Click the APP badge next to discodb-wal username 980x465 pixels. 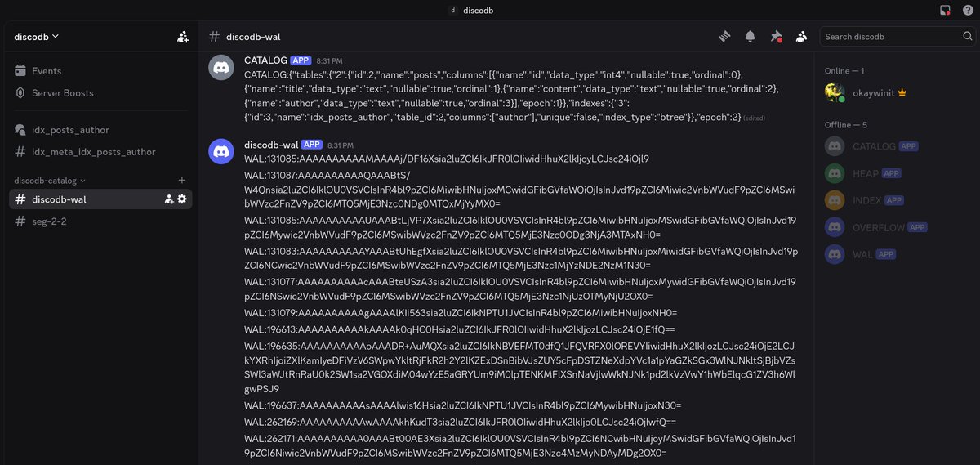[313, 145]
